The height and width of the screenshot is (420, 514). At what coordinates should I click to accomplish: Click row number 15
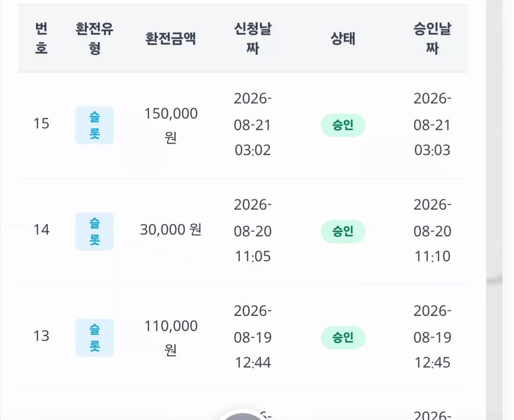click(x=41, y=124)
